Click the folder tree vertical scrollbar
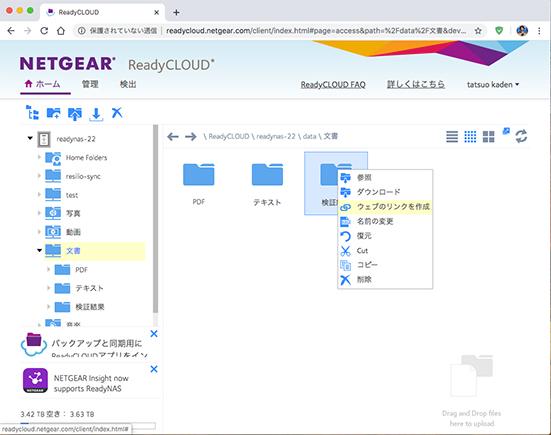 tap(155, 219)
